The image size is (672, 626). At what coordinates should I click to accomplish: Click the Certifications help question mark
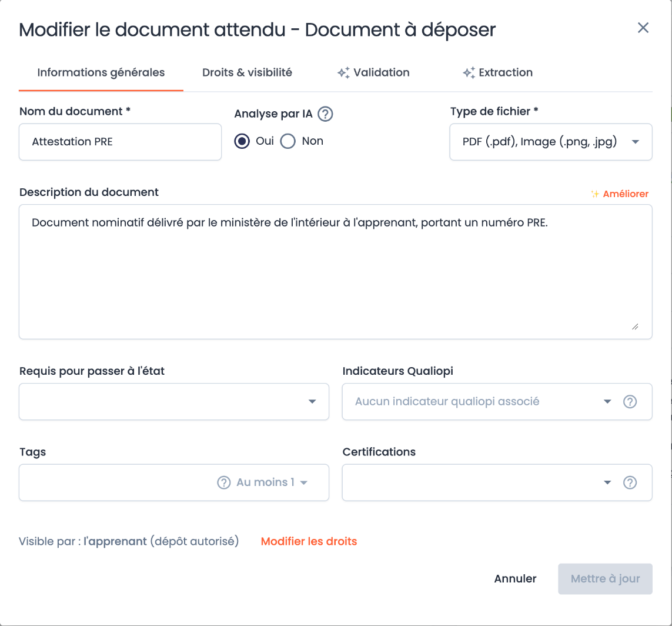630,482
